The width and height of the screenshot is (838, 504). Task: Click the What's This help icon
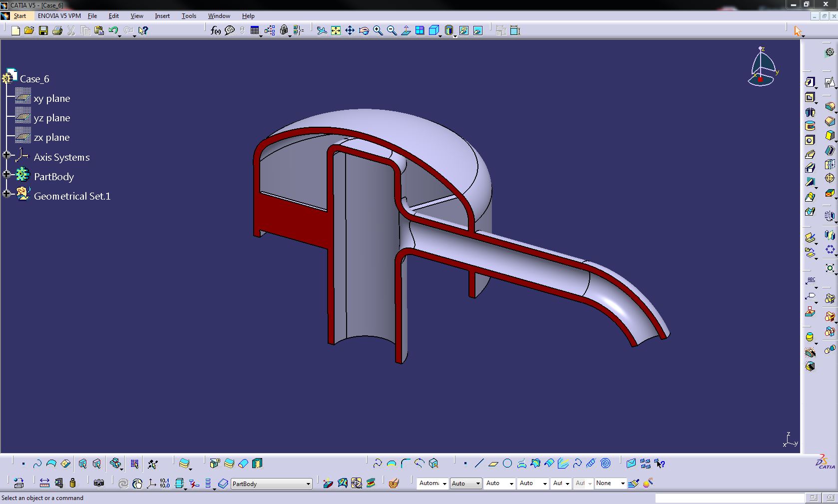tap(143, 30)
